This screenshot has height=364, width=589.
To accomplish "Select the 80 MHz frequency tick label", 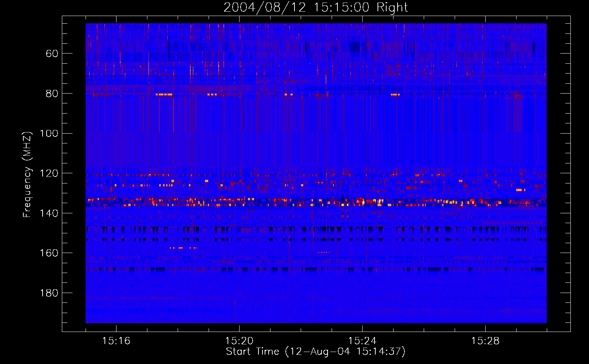I will tap(52, 94).
